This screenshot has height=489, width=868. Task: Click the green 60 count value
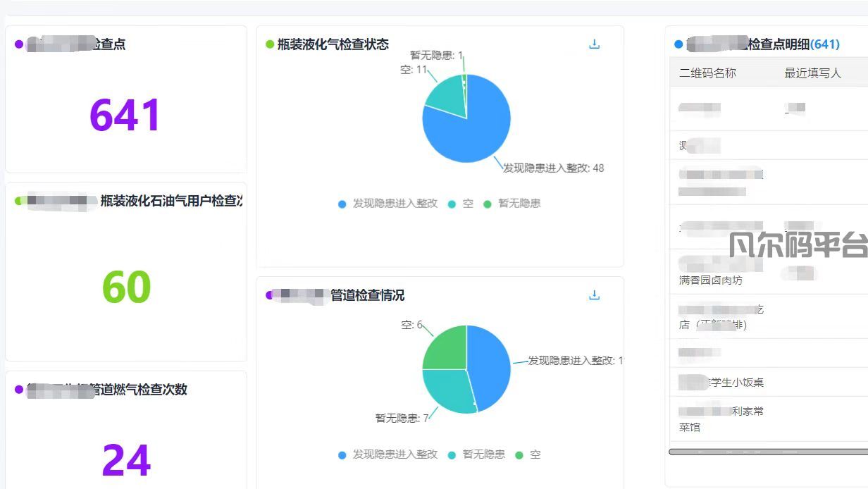[x=126, y=287]
